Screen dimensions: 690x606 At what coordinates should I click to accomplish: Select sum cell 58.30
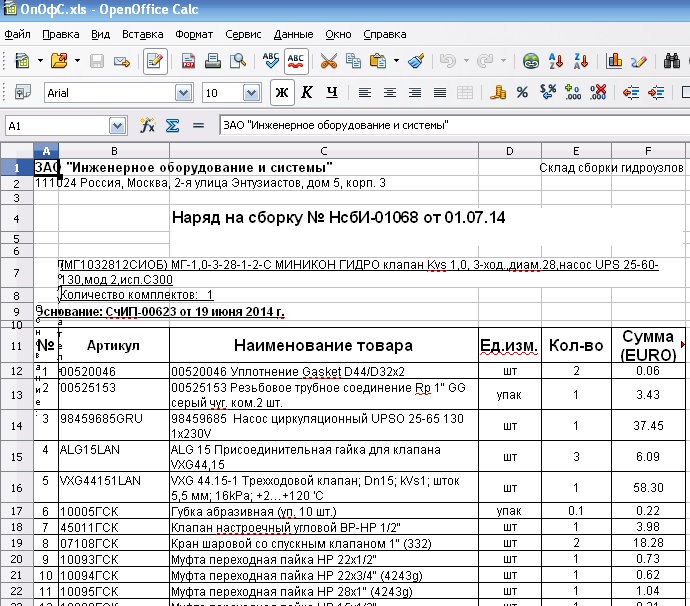tap(648, 487)
